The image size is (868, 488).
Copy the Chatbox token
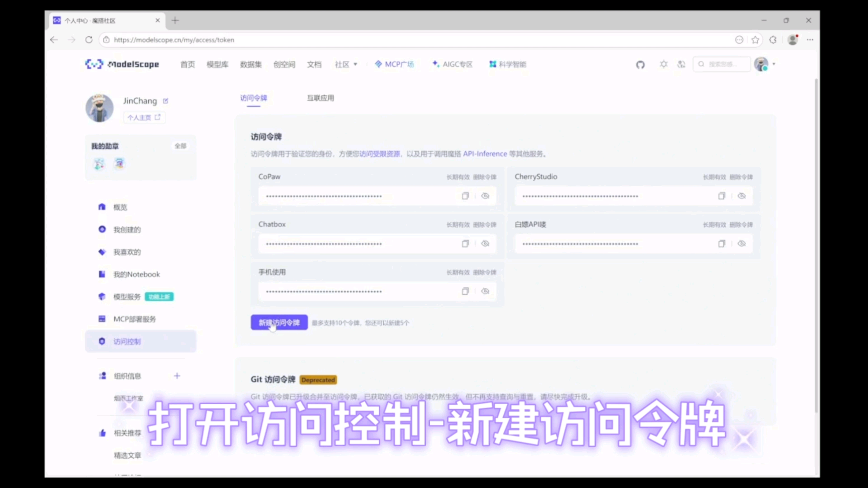click(465, 244)
